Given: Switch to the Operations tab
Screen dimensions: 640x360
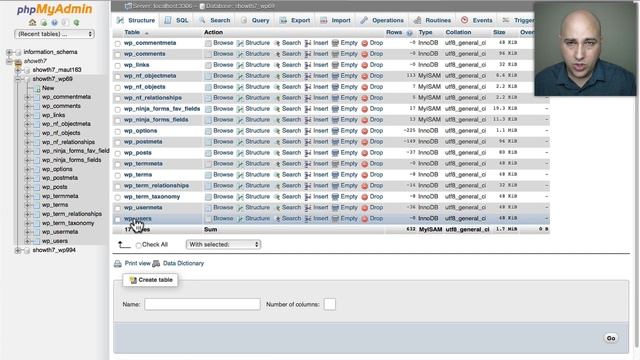Looking at the screenshot, I should click(x=382, y=20).
